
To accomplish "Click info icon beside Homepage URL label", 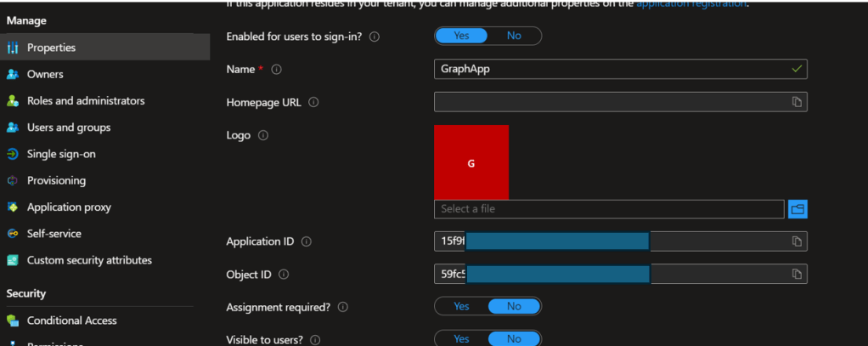I will [313, 102].
